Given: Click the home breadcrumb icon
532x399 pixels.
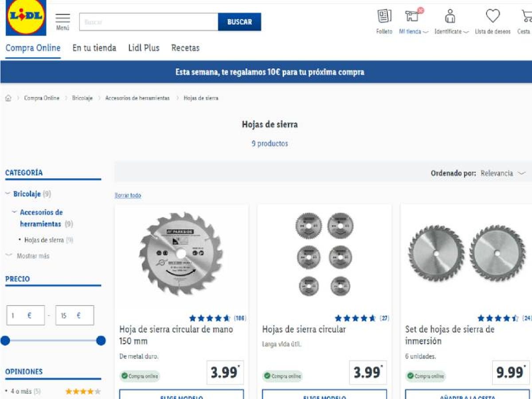Looking at the screenshot, I should point(8,98).
